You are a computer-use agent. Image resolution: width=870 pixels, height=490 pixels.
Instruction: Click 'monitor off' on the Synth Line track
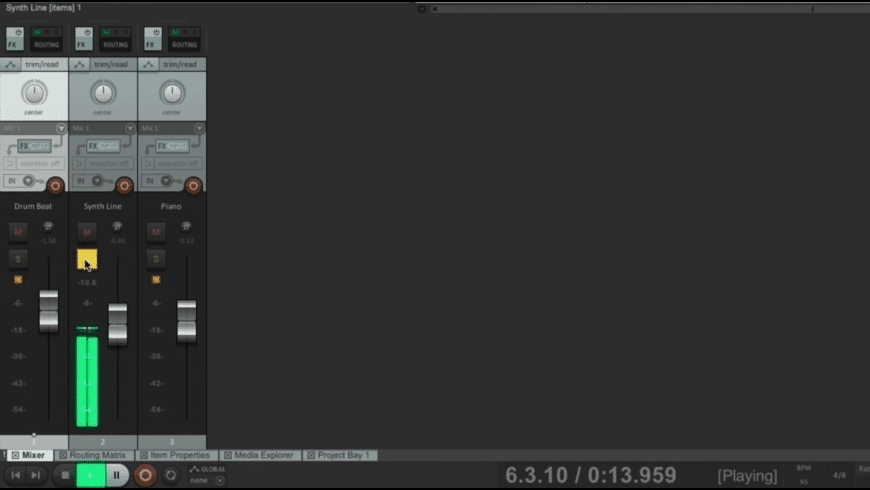pos(109,164)
